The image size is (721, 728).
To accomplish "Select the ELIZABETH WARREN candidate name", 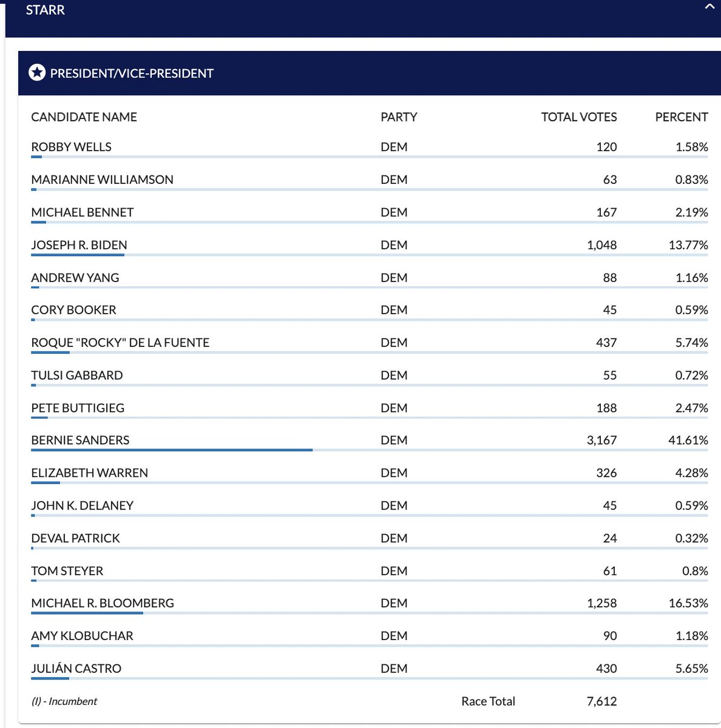I will [89, 473].
